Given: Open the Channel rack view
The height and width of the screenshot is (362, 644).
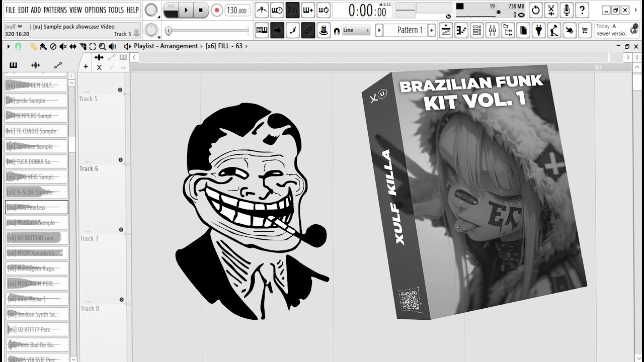Looking at the screenshot, I should pos(477,31).
